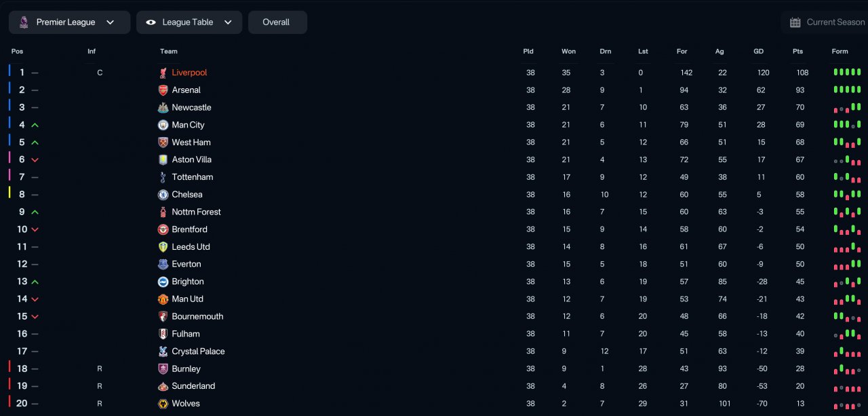Select the Overall table filter button
The width and height of the screenshot is (868, 416).
pos(277,22)
